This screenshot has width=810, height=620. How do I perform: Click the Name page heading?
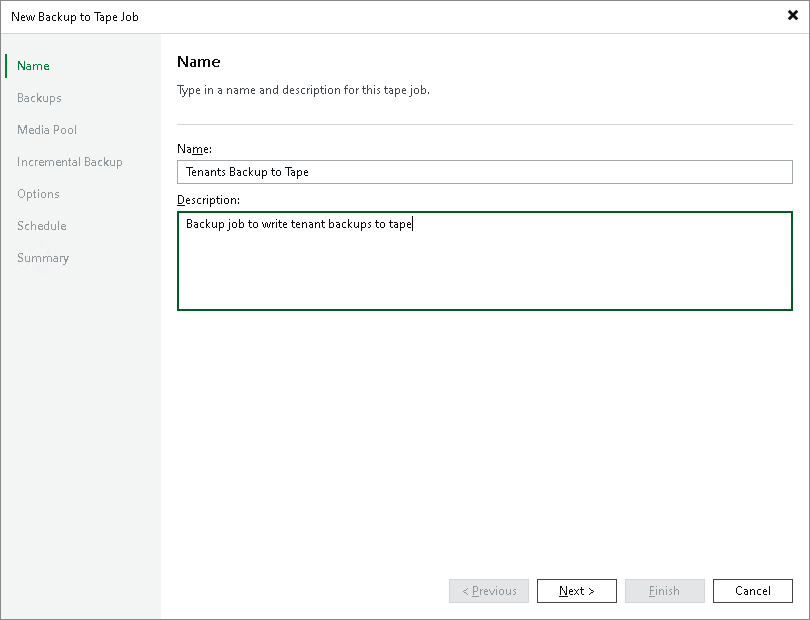coord(198,61)
